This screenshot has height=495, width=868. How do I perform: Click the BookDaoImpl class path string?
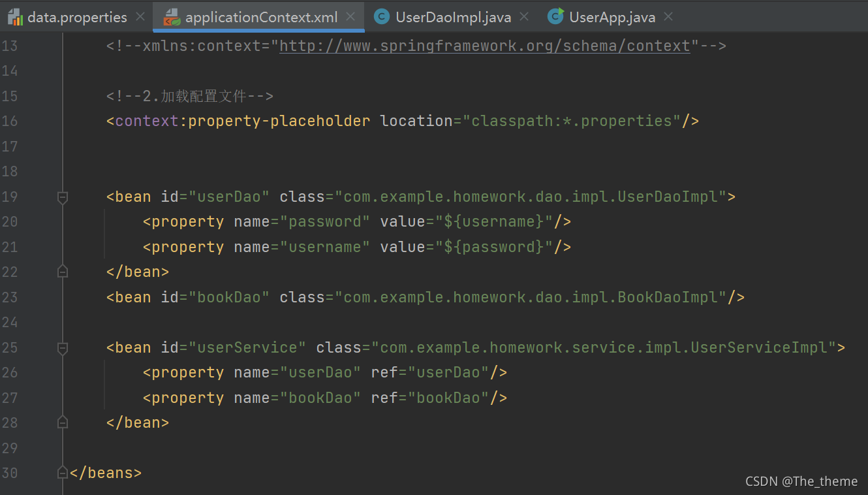coord(531,297)
